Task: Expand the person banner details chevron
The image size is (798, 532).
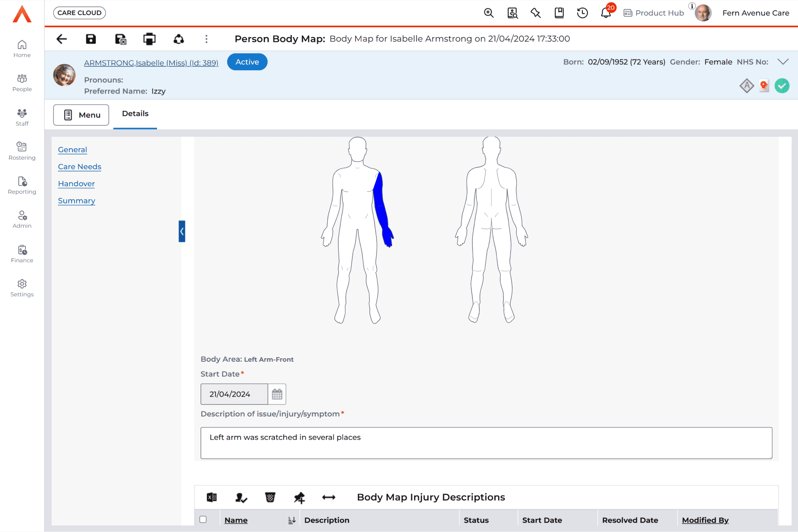Action: [x=783, y=62]
